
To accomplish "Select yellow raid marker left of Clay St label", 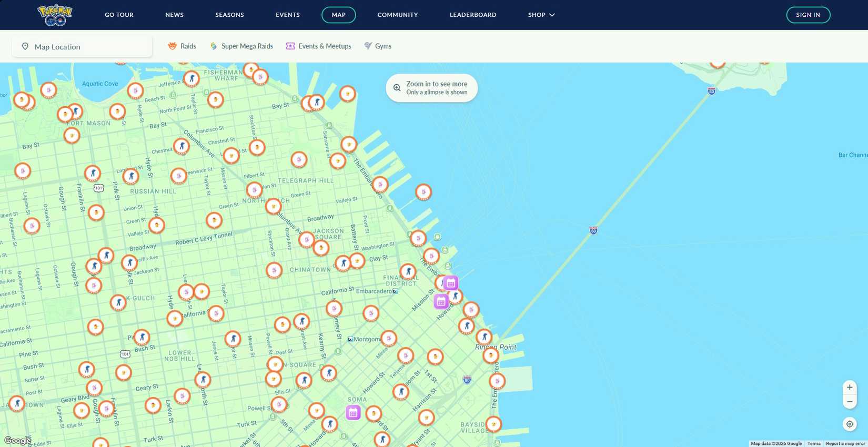I will [357, 260].
